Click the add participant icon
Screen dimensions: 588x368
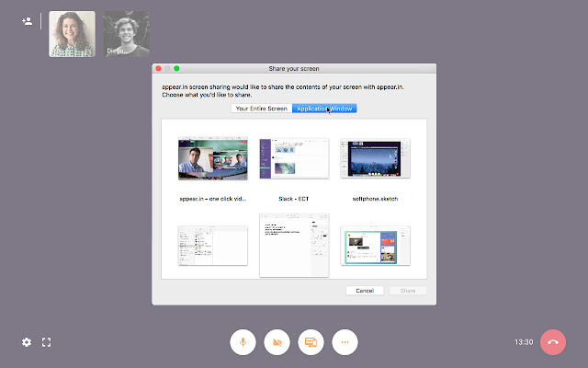click(27, 21)
